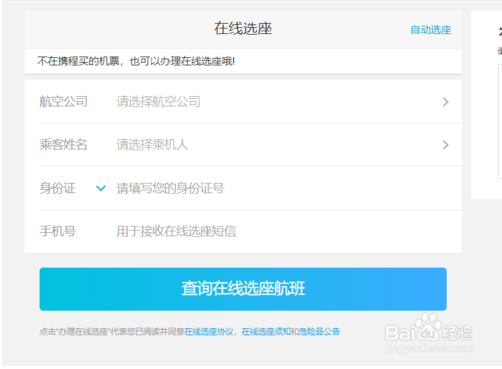Click the 身份证 document type label
502x369 pixels.
(58, 188)
